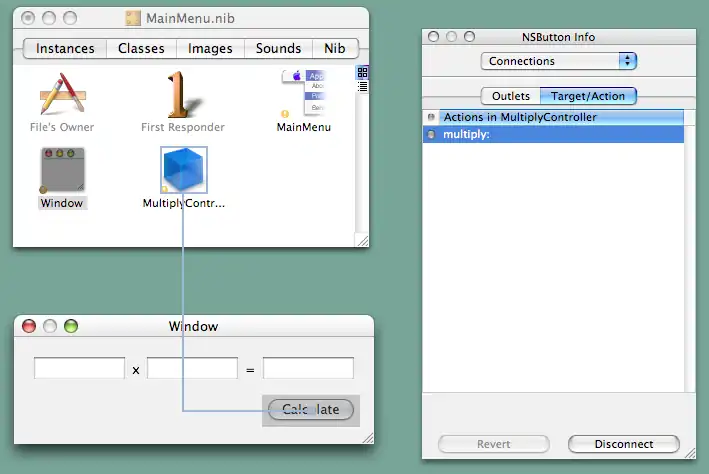Select the Target/Action tab

pos(588,96)
